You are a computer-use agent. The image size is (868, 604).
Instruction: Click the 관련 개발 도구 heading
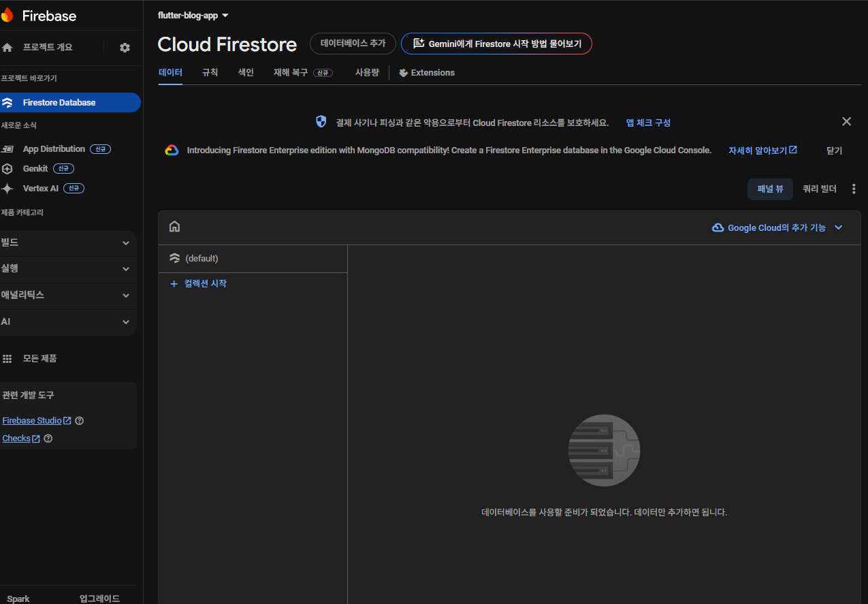tap(28, 396)
